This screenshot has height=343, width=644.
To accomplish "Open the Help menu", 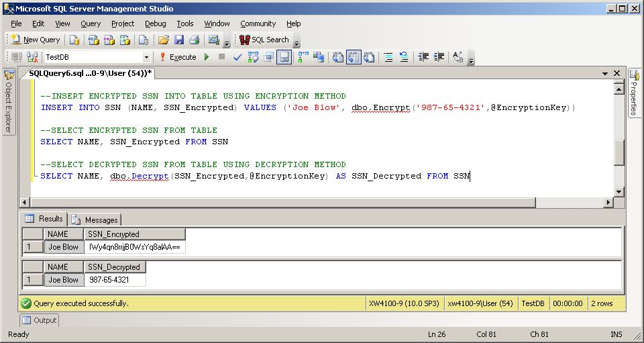I will pos(294,23).
